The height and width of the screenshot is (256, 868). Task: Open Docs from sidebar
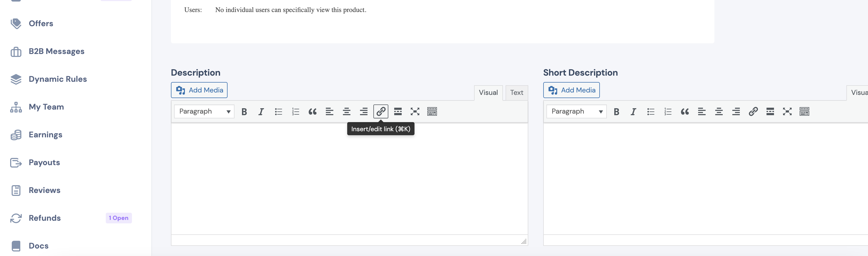(x=38, y=246)
